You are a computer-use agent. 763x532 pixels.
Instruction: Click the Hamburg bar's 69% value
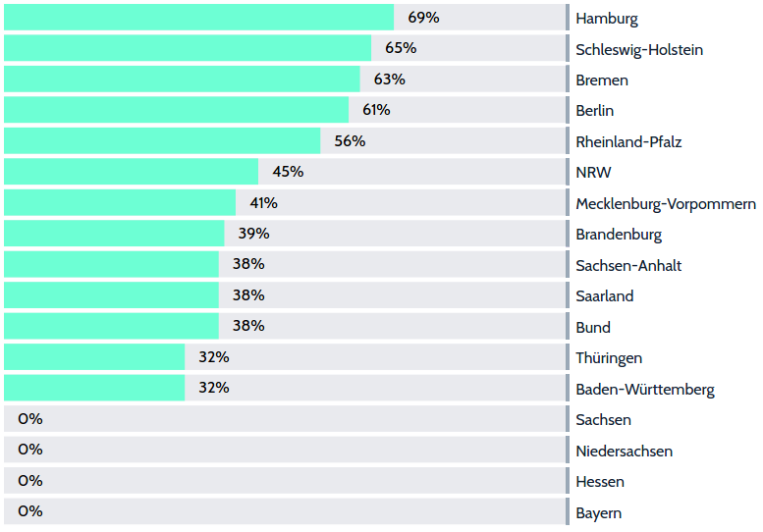[423, 18]
